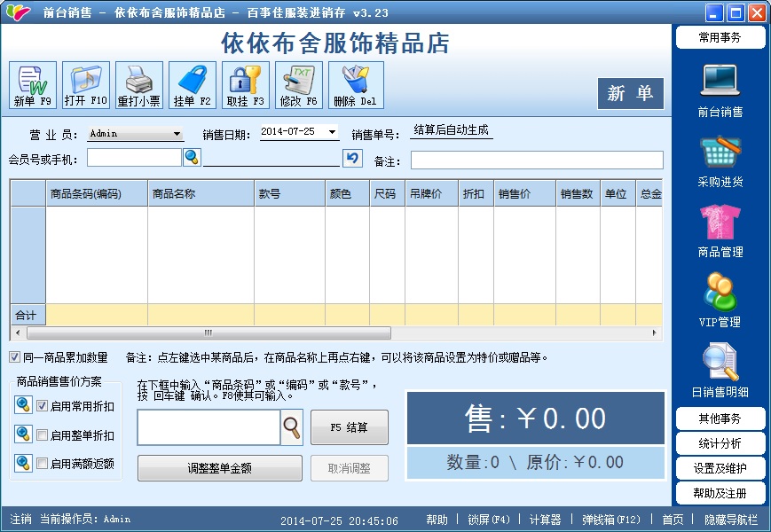Click the horizontal scrollbar thumb under table

208,333
